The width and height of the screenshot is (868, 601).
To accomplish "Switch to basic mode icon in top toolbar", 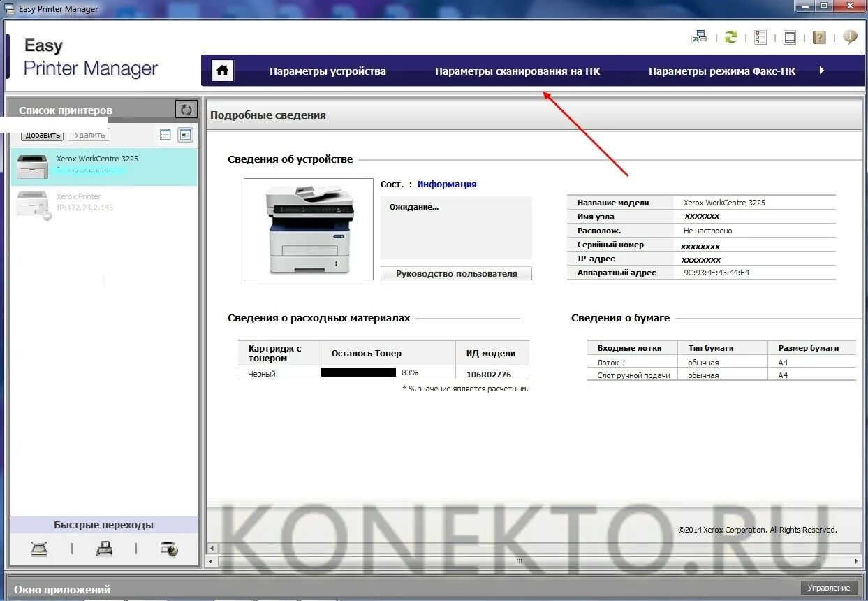I will pos(699,37).
